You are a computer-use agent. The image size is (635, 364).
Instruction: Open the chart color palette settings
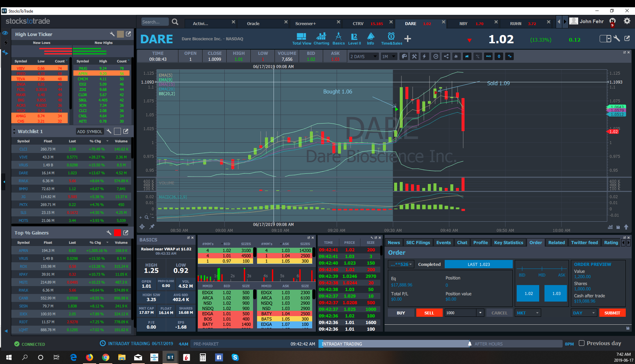pos(404,56)
